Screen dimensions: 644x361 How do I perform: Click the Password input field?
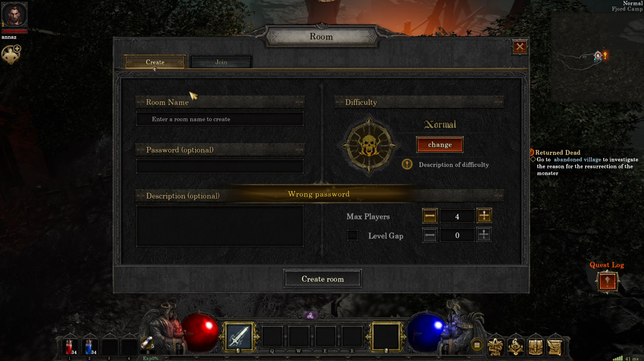coord(220,166)
